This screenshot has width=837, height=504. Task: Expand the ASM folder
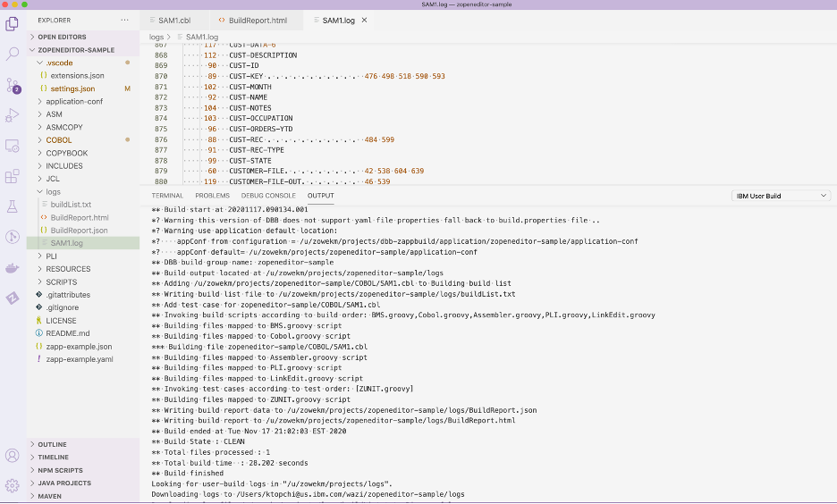coord(83,114)
